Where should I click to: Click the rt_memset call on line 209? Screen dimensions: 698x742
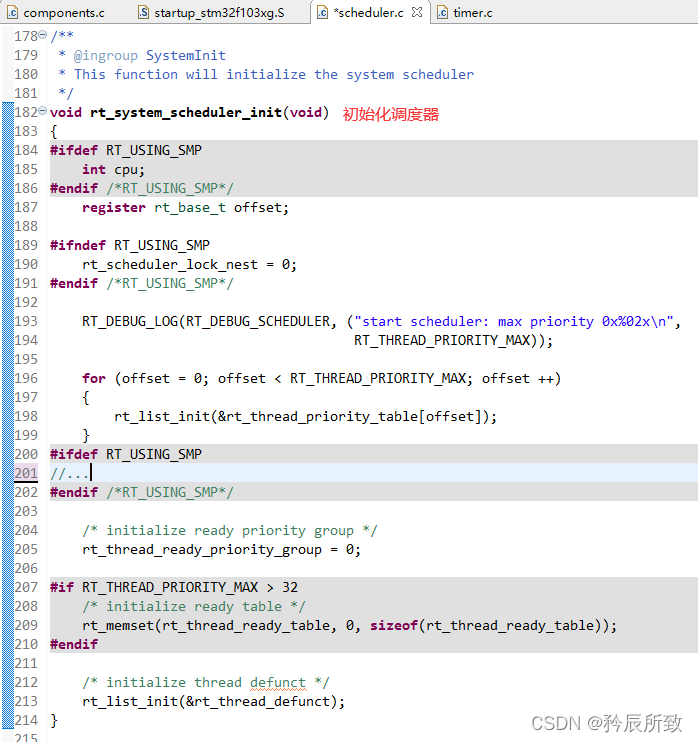tap(349, 626)
